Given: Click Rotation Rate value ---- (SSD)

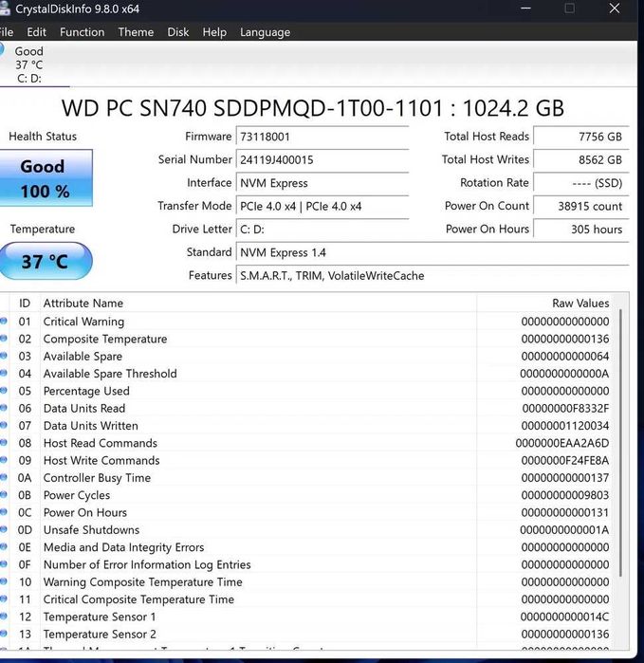Looking at the screenshot, I should tap(581, 183).
